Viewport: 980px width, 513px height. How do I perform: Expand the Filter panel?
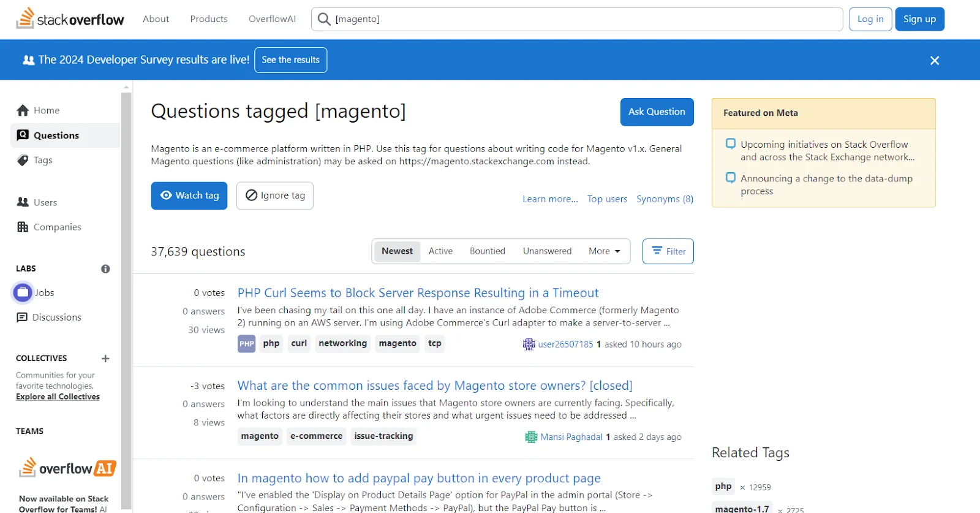pos(668,251)
